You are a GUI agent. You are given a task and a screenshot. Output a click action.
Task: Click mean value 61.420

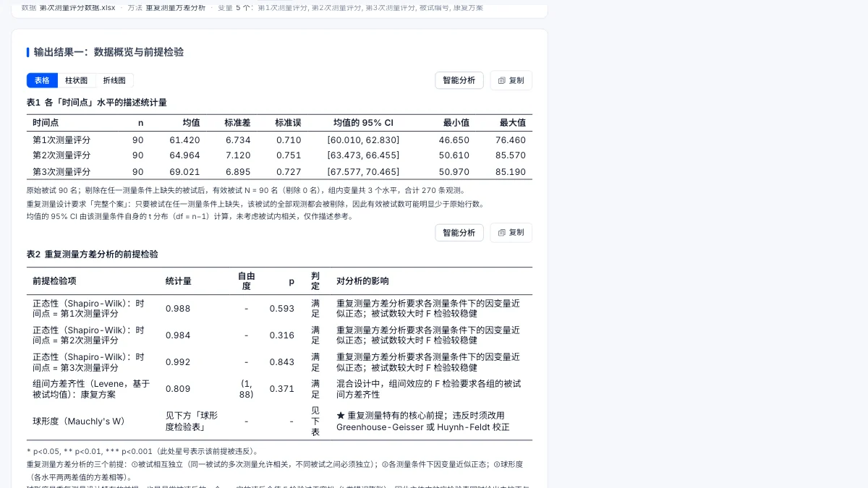[184, 140]
